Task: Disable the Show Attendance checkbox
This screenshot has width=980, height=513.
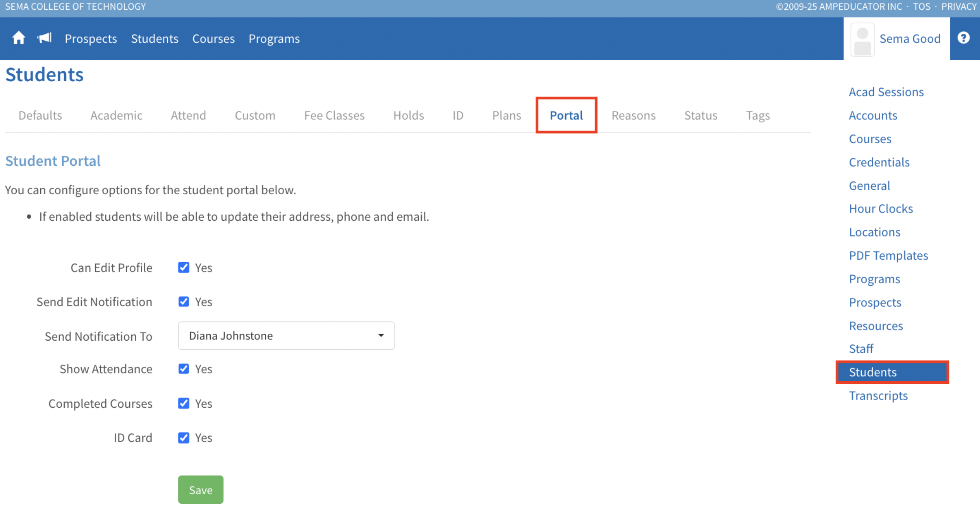Action: point(184,369)
